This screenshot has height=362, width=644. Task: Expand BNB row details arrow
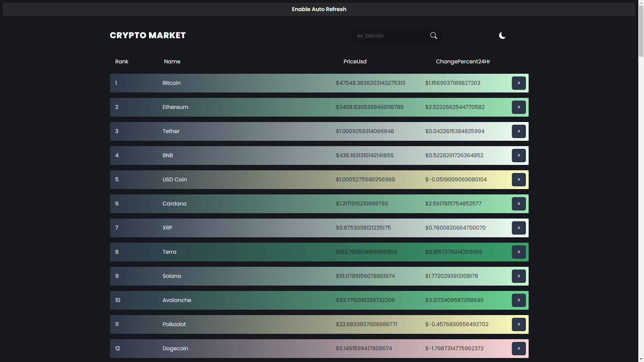click(519, 156)
